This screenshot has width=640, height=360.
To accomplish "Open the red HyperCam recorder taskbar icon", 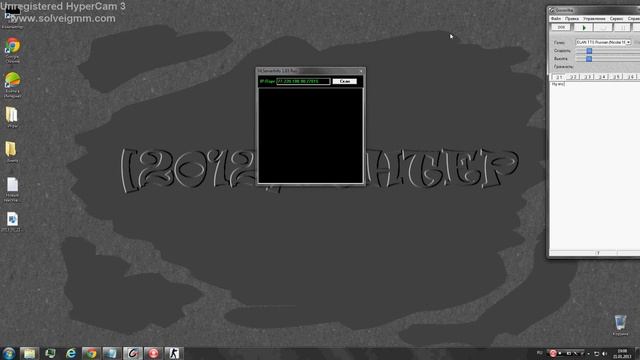I will (x=153, y=353).
